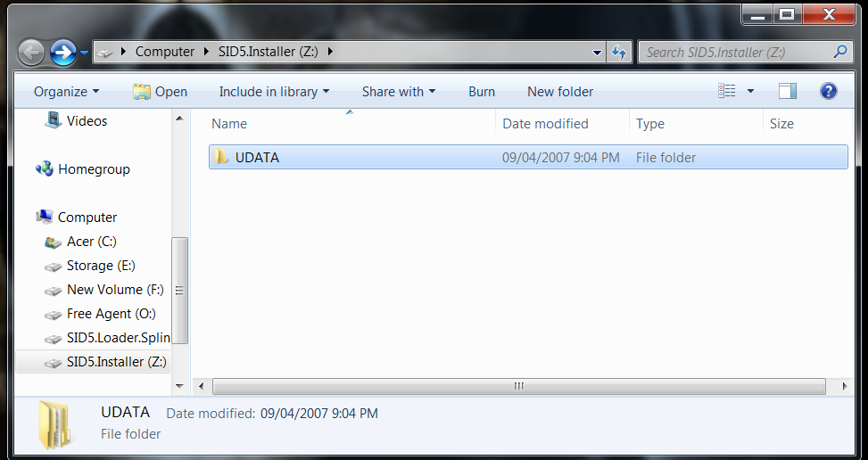Open the recent pages dropdown beside Forward arrow
Image resolution: width=868 pixels, height=460 pixels.
[84, 53]
